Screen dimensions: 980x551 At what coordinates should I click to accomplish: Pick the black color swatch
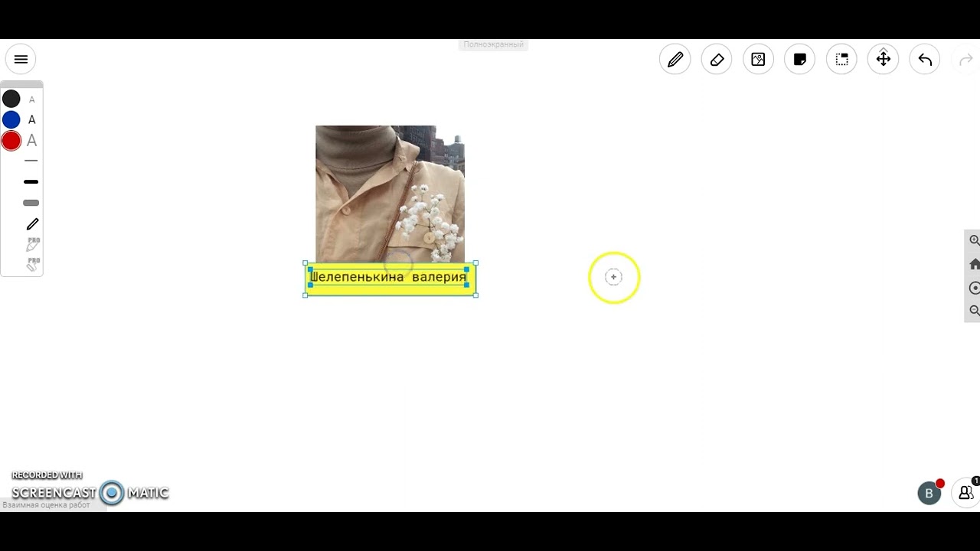click(11, 99)
